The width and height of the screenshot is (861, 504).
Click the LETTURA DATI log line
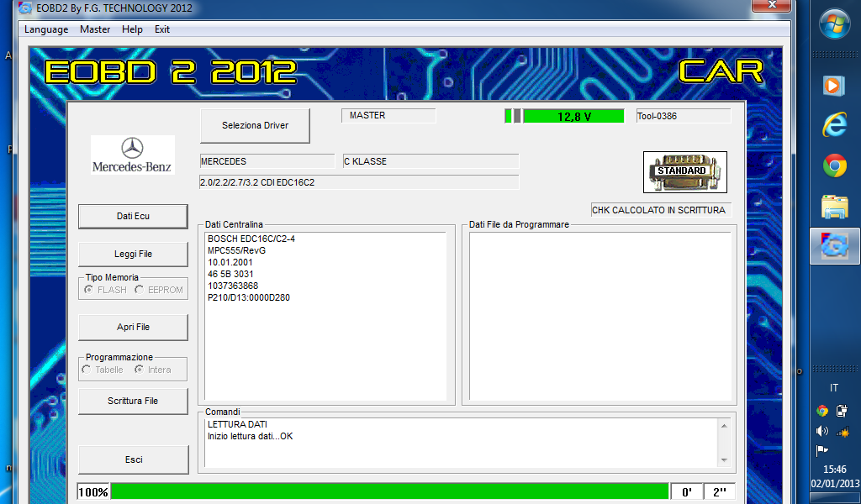tap(238, 424)
